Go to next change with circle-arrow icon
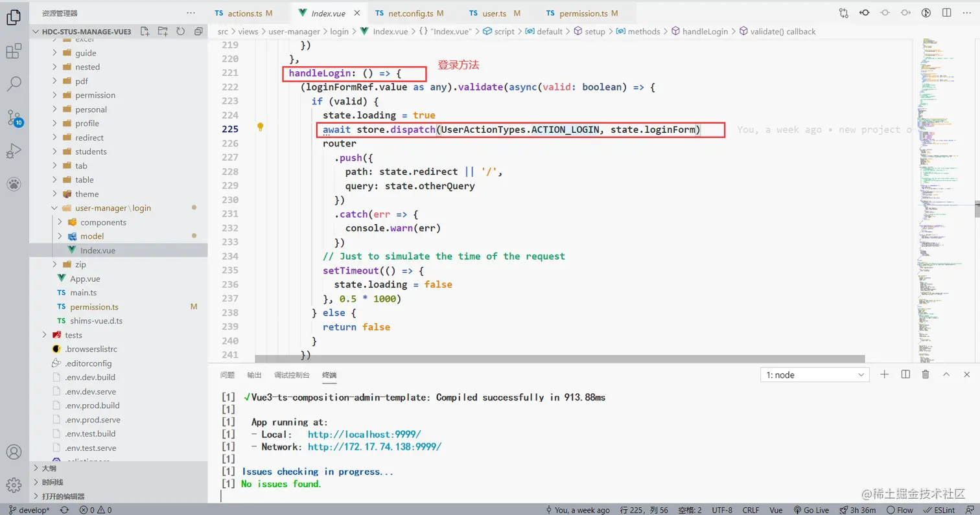Screen dimensions: 980x515 click(x=905, y=13)
